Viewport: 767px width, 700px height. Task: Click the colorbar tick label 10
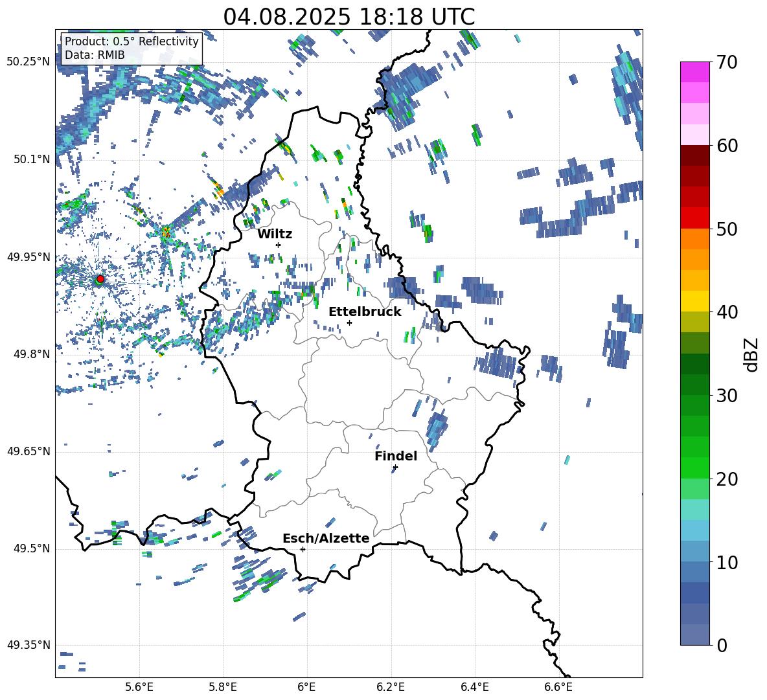point(727,562)
